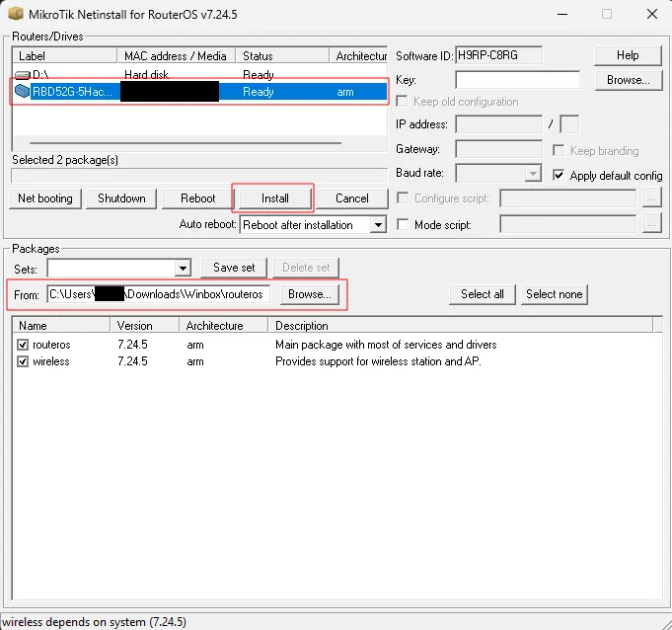Click routeros package description text
The width and height of the screenshot is (672, 630).
pyautogui.click(x=386, y=345)
